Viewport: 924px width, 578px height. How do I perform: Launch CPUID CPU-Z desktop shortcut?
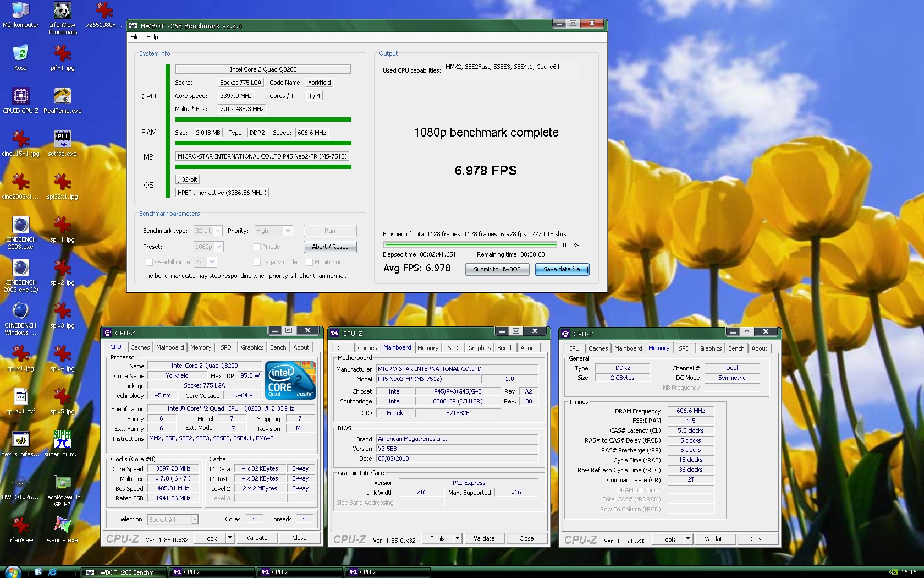pyautogui.click(x=20, y=101)
